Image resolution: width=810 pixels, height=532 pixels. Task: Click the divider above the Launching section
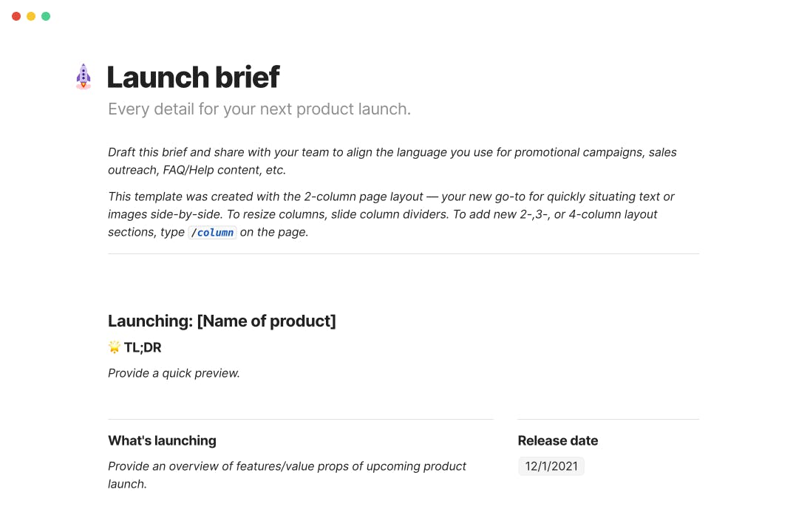click(404, 253)
